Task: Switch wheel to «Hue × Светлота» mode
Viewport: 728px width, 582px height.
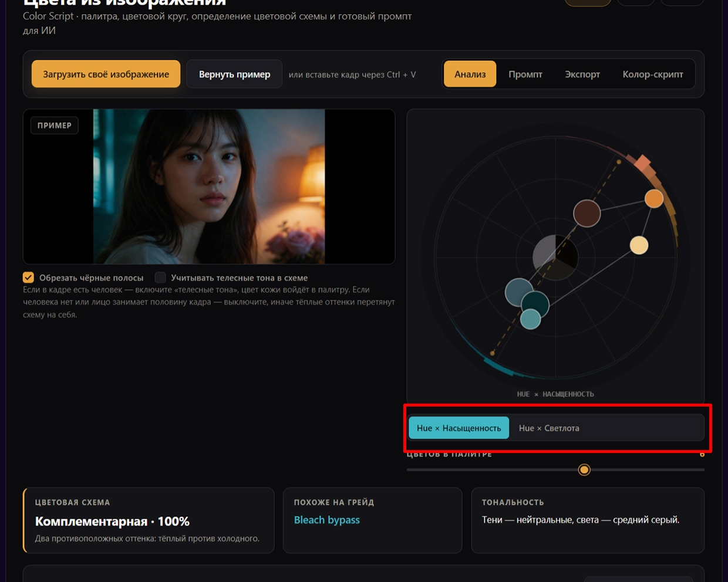Action: point(549,428)
